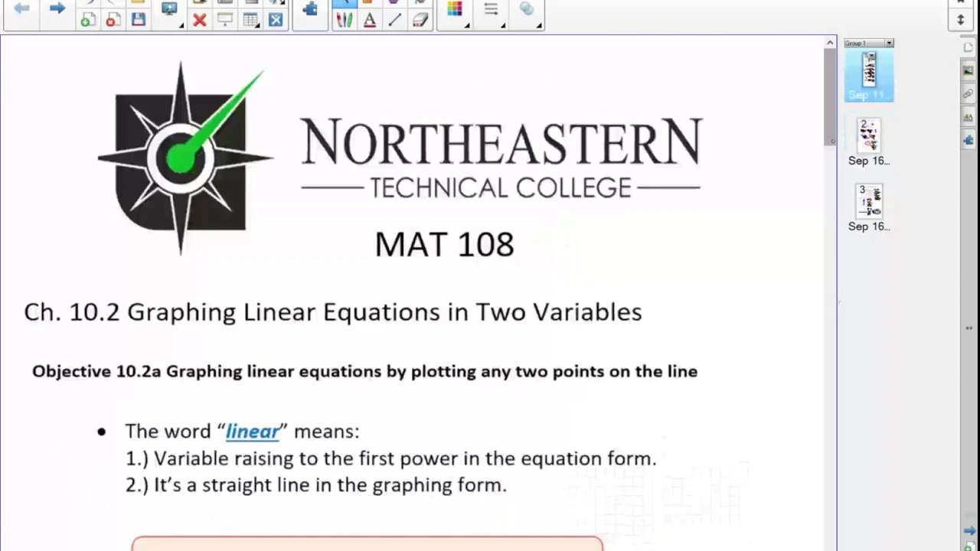Open add-ons puzzle piece in top toolbar

click(310, 9)
